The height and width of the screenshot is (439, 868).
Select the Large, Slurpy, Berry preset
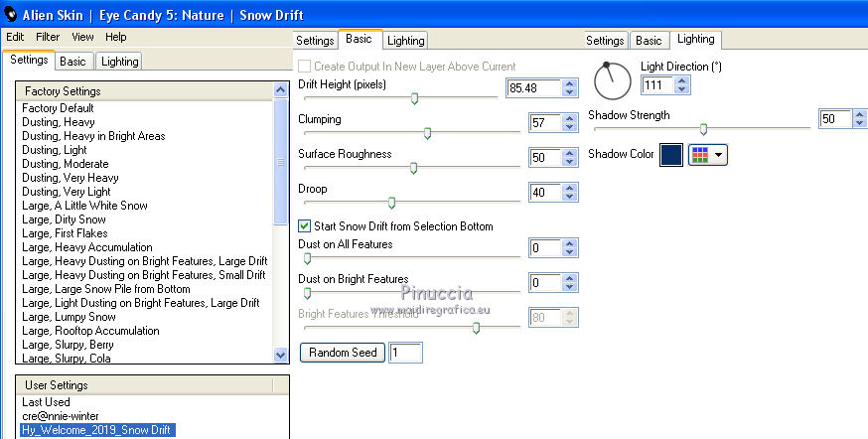(68, 345)
